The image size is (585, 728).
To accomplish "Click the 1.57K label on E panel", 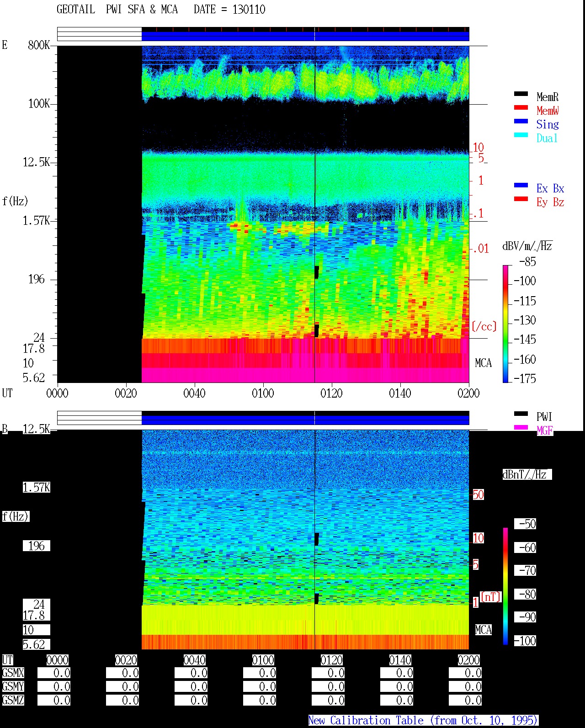I will 37,220.
